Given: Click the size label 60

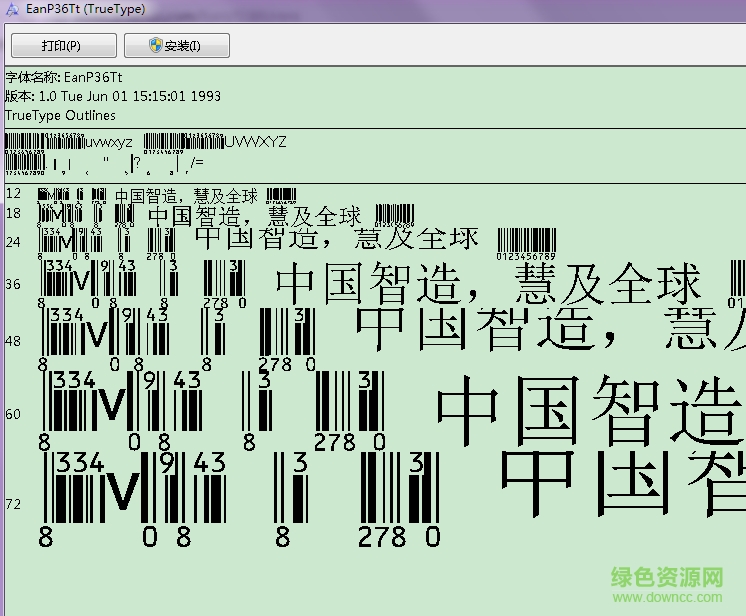Looking at the screenshot, I should tap(13, 414).
